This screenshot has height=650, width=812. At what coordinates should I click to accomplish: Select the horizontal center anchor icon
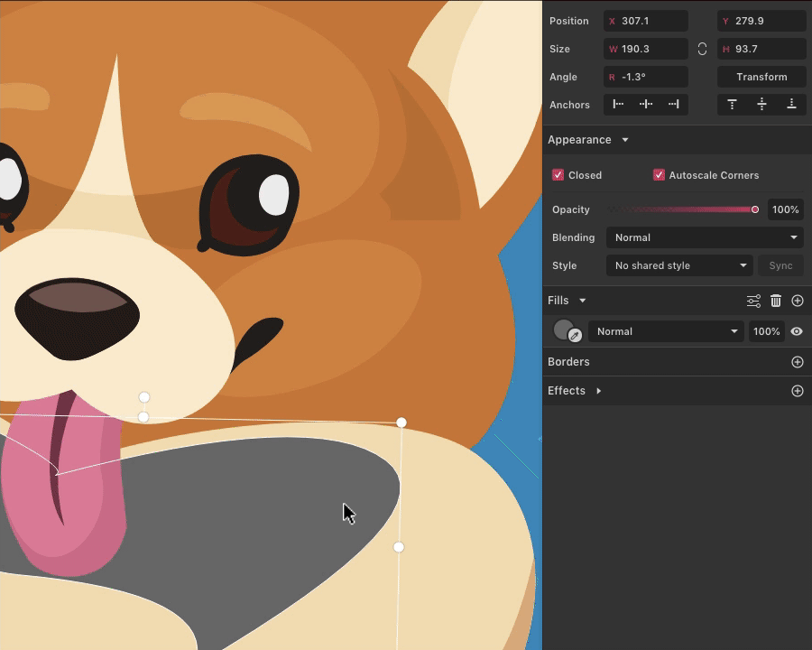coord(645,104)
